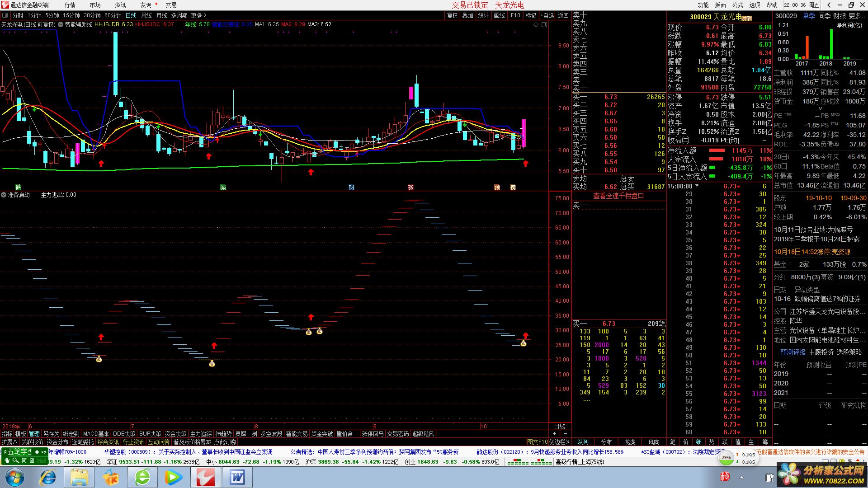868x488 pixels.
Task: Click the small window icon at chart top-right
Action: click(544, 24)
